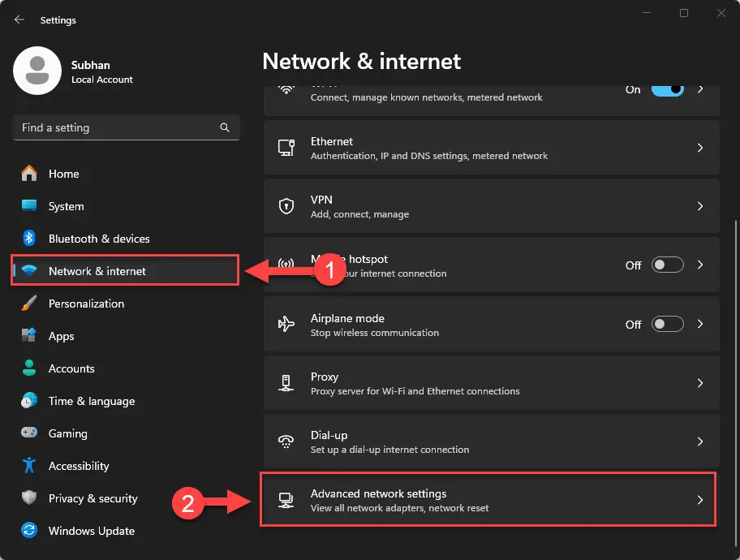Click the Personalization paintbrush icon
Image resolution: width=740 pixels, height=560 pixels.
click(x=30, y=304)
